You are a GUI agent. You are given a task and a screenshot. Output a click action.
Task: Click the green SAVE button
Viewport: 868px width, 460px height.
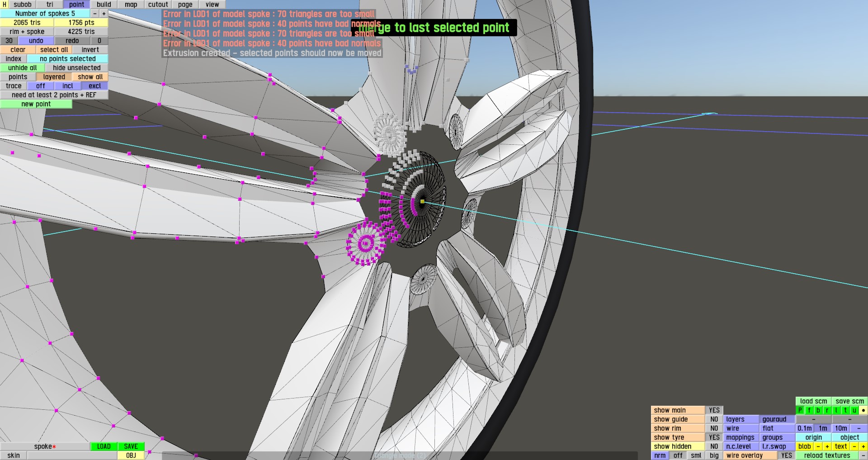pyautogui.click(x=131, y=446)
